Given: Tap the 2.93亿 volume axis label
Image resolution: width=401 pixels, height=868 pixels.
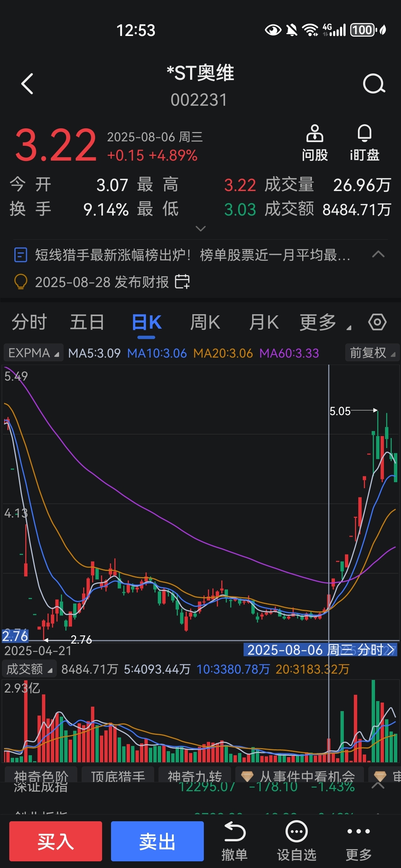Looking at the screenshot, I should [x=22, y=688].
